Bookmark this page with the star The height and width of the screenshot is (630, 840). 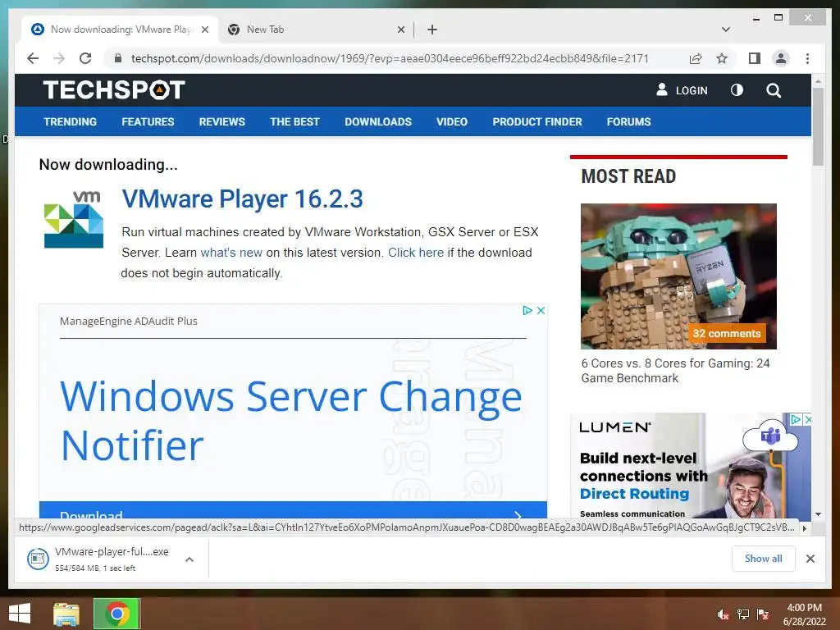722,58
